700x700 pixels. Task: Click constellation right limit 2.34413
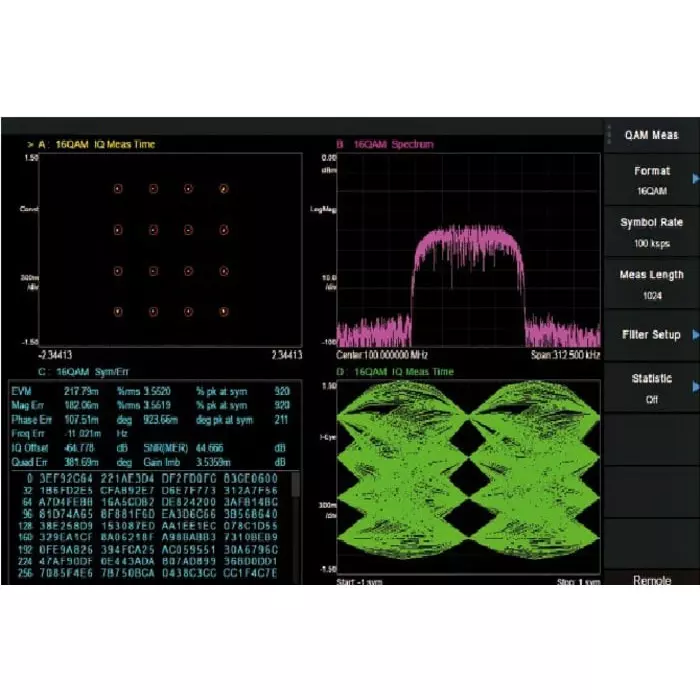(x=287, y=355)
